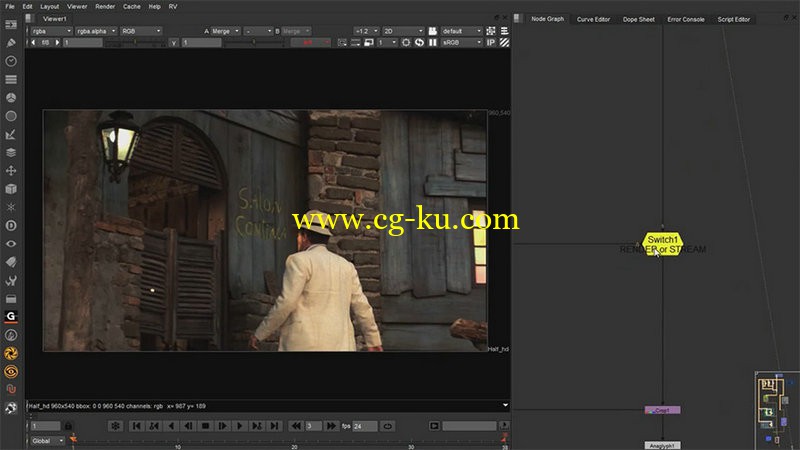Toggle the viewer clipping warning button
The height and width of the screenshot is (450, 800).
click(x=491, y=31)
